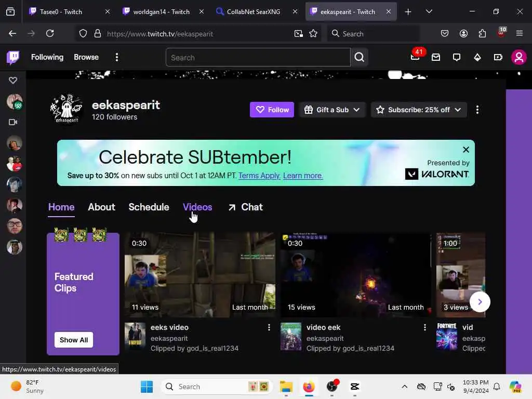Click the eeks video clip title
Viewport: 532px width, 399px height.
[169, 327]
